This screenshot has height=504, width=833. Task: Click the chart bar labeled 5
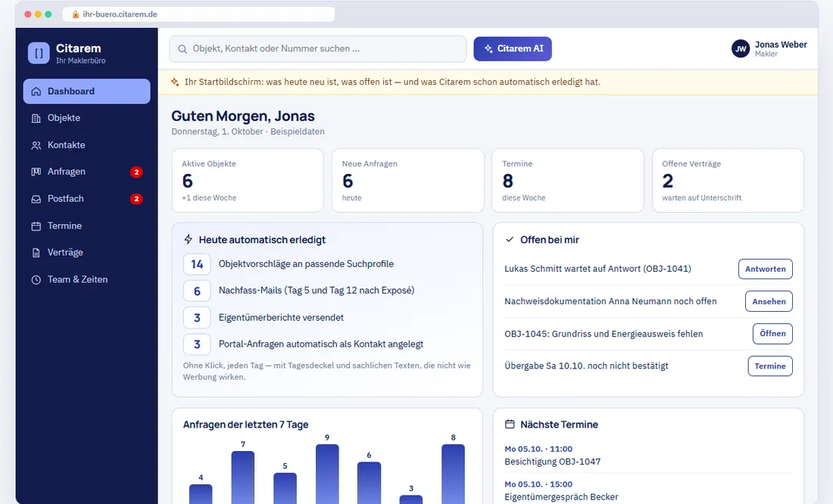point(285,488)
